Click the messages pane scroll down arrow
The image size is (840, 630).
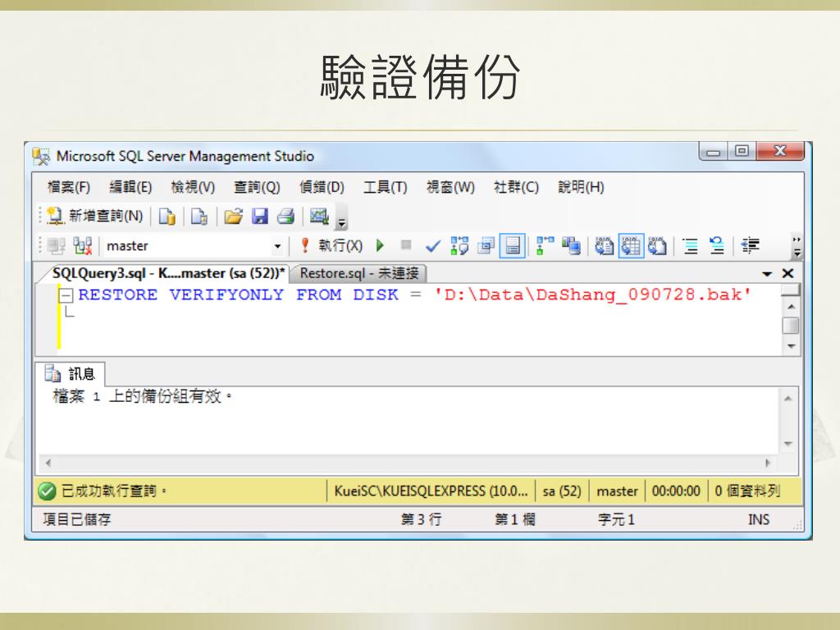[788, 444]
